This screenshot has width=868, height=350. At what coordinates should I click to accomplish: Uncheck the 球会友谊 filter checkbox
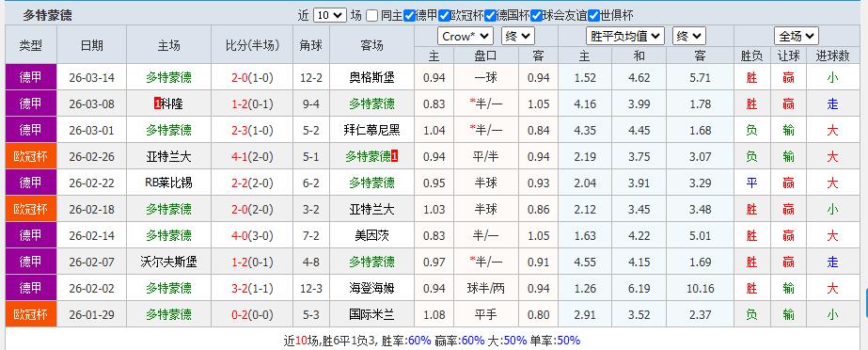536,15
